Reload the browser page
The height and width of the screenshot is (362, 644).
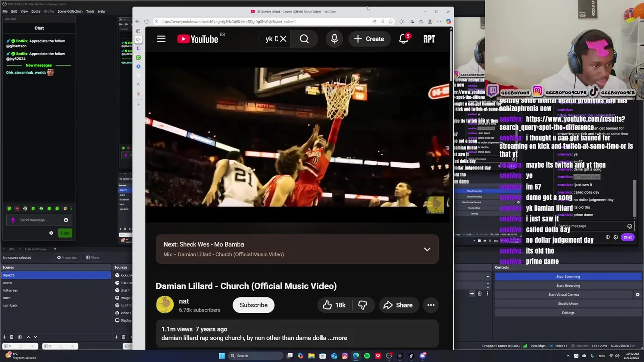pyautogui.click(x=146, y=21)
